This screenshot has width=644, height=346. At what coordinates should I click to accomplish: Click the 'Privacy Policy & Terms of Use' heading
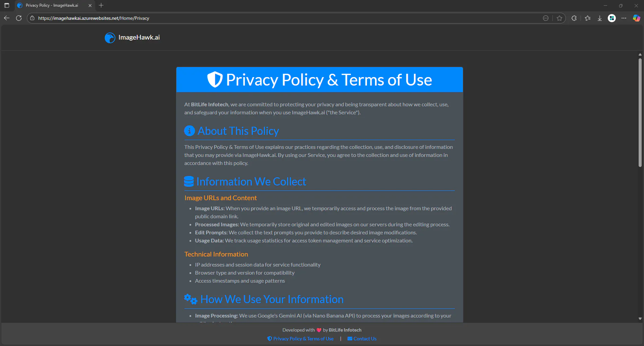point(329,80)
